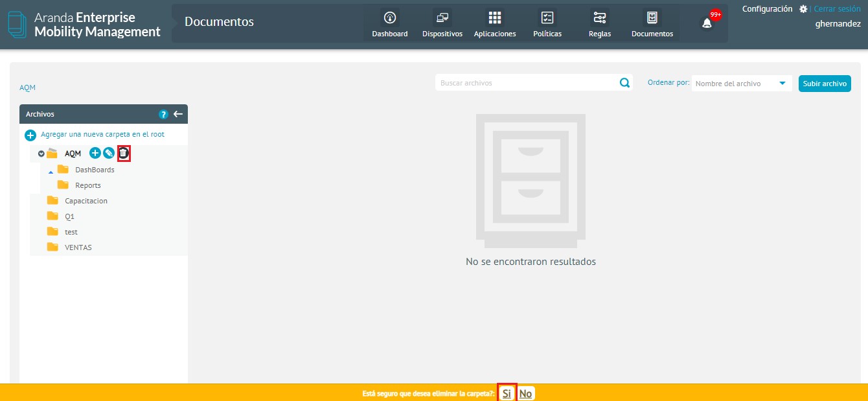Open the Reglas sliders icon

point(600,17)
